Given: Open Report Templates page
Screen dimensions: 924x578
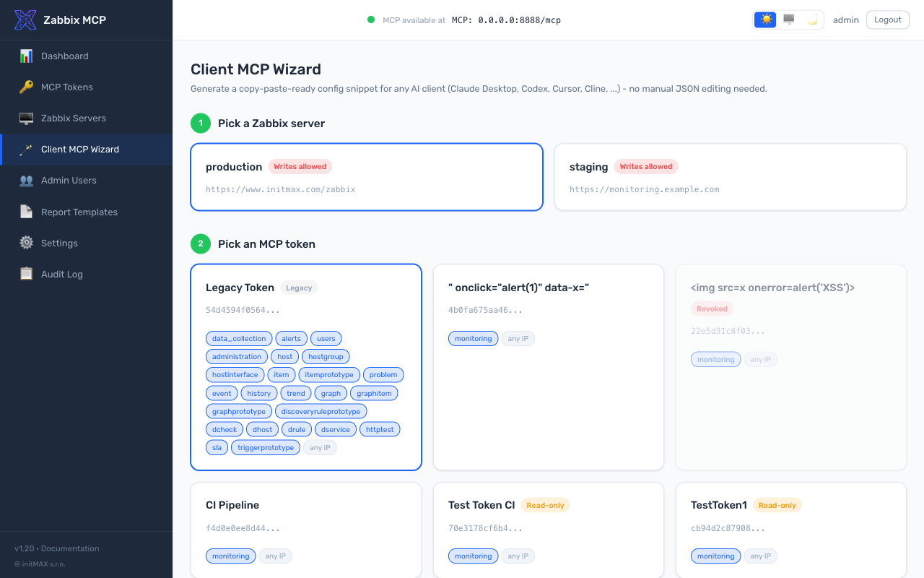Looking at the screenshot, I should [86, 212].
